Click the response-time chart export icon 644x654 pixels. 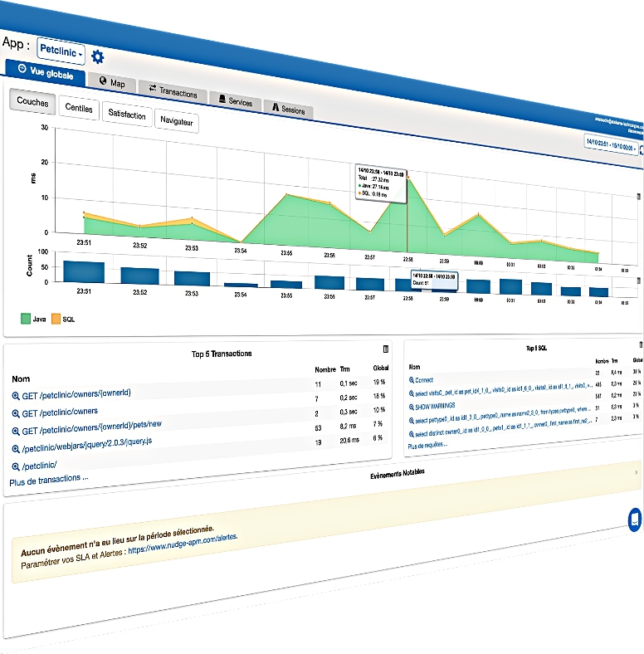[x=638, y=197]
